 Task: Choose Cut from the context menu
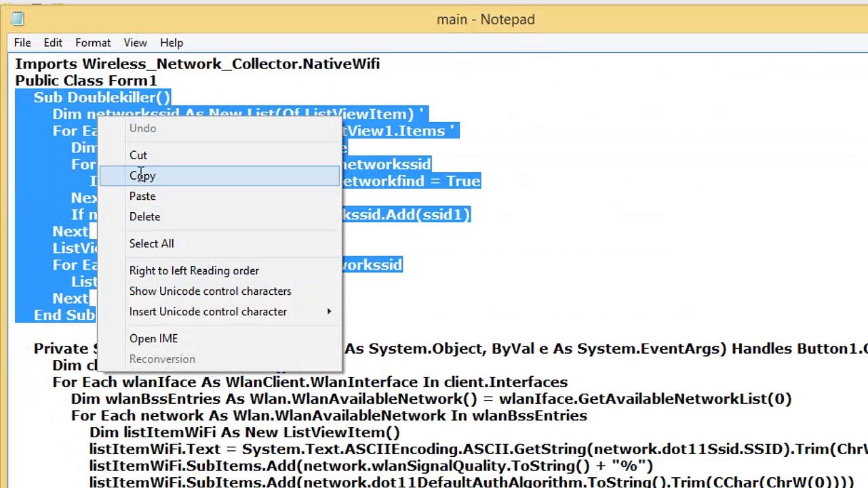(220, 155)
